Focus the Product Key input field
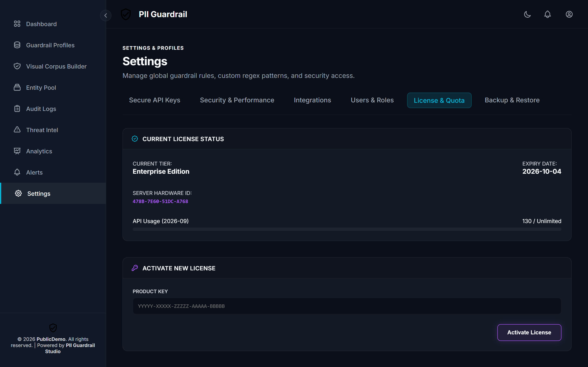This screenshot has height=367, width=588. (347, 306)
